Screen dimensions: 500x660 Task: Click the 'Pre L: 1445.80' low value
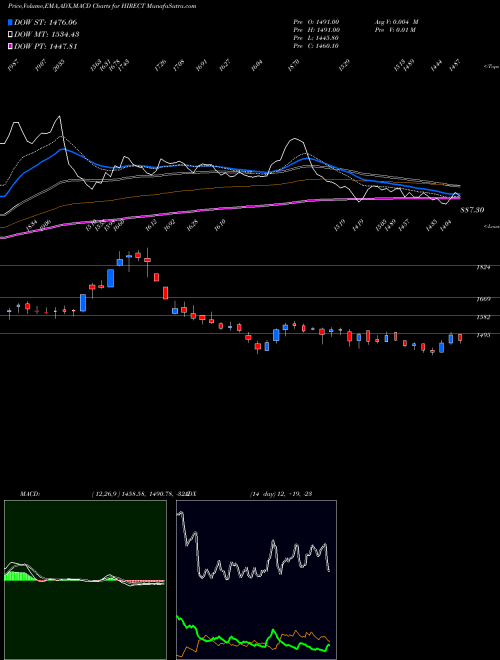tap(316, 38)
